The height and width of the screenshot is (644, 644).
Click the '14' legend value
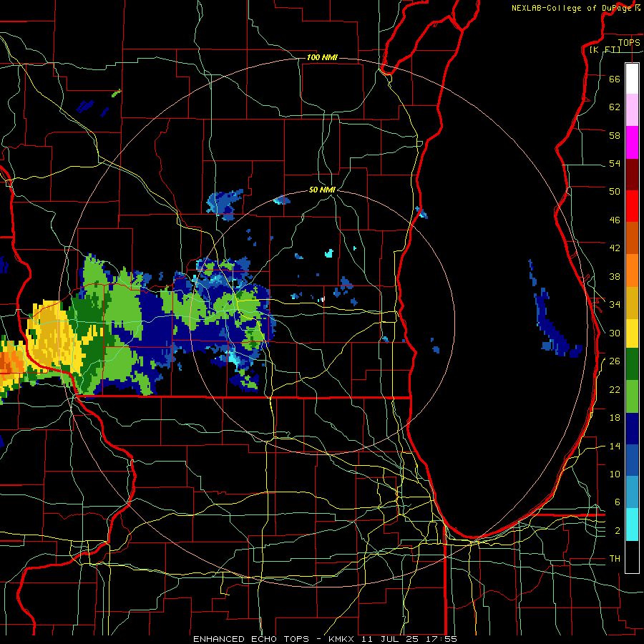[615, 446]
